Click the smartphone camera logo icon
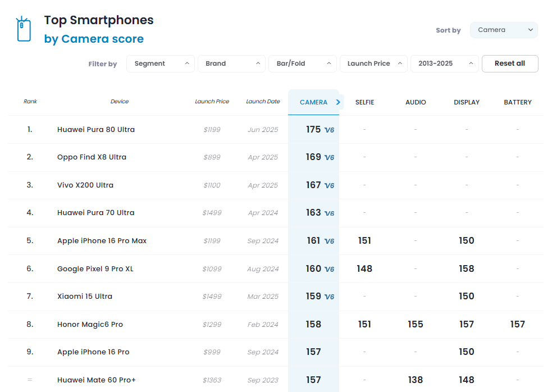The width and height of the screenshot is (552, 392). 23,29
